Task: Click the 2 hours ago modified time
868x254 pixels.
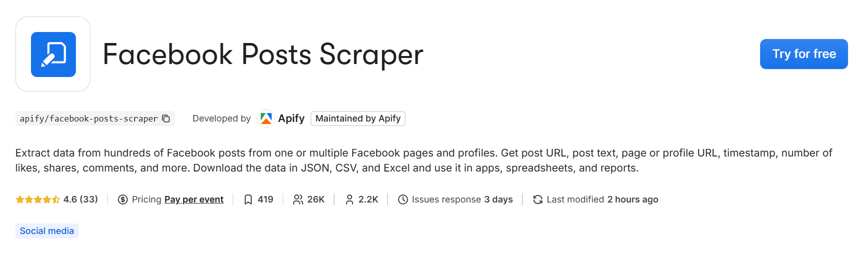Action: pos(632,199)
